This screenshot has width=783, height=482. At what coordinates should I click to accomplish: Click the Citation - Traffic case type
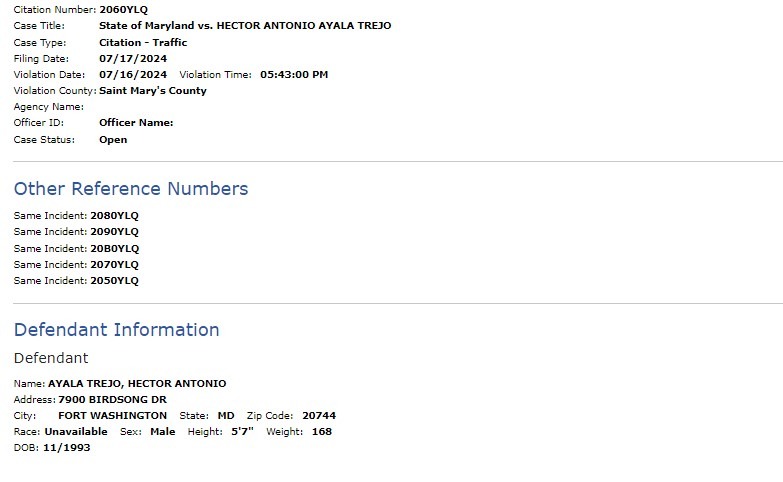[143, 42]
